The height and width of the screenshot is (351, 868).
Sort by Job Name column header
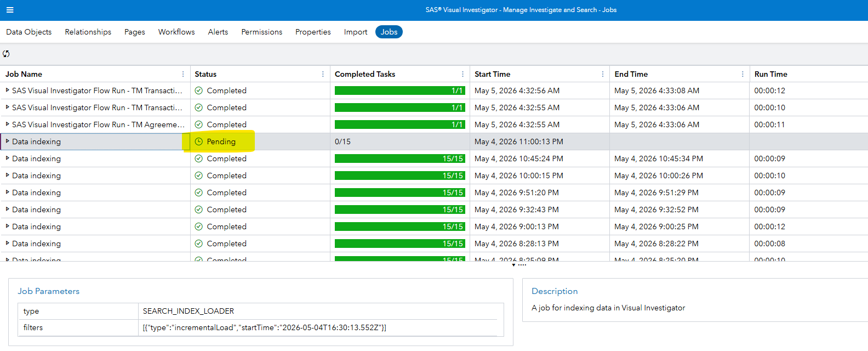pos(24,74)
